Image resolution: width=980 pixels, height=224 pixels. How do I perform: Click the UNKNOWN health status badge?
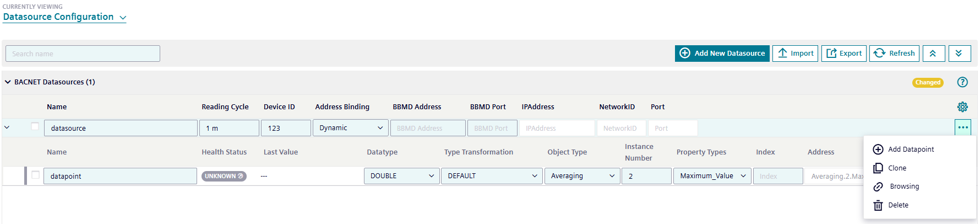(x=224, y=176)
